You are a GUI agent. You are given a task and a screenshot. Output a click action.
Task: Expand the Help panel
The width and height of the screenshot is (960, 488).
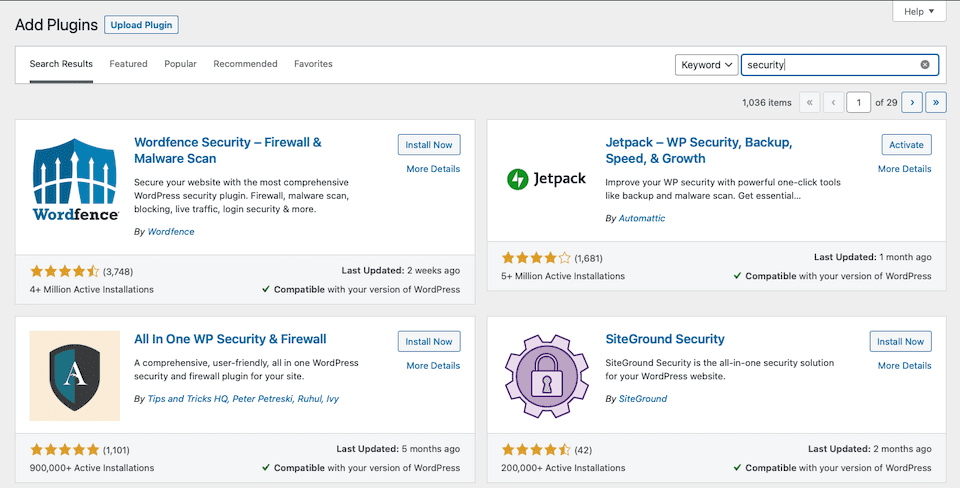pyautogui.click(x=919, y=11)
